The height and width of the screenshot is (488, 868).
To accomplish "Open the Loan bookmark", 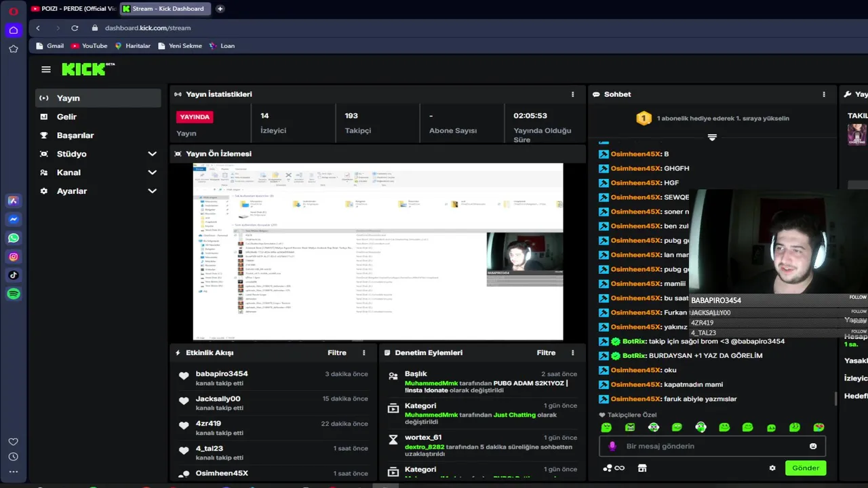I will coord(222,46).
